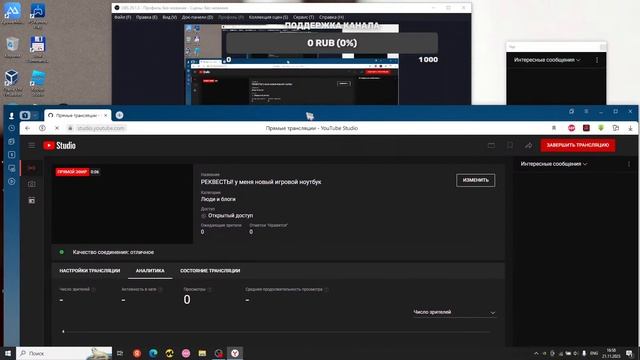
Task: Click the rectangular screen icon in Studio header
Action: (x=491, y=145)
